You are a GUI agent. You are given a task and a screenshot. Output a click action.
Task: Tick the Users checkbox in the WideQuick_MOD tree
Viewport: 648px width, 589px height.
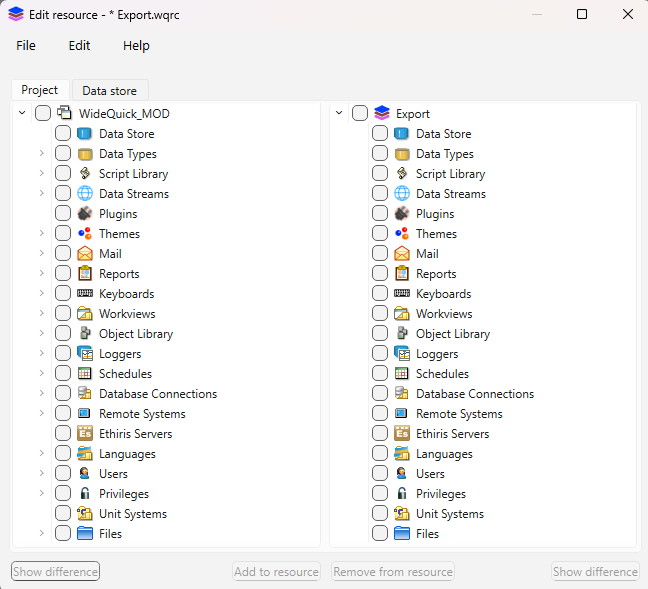click(x=63, y=473)
